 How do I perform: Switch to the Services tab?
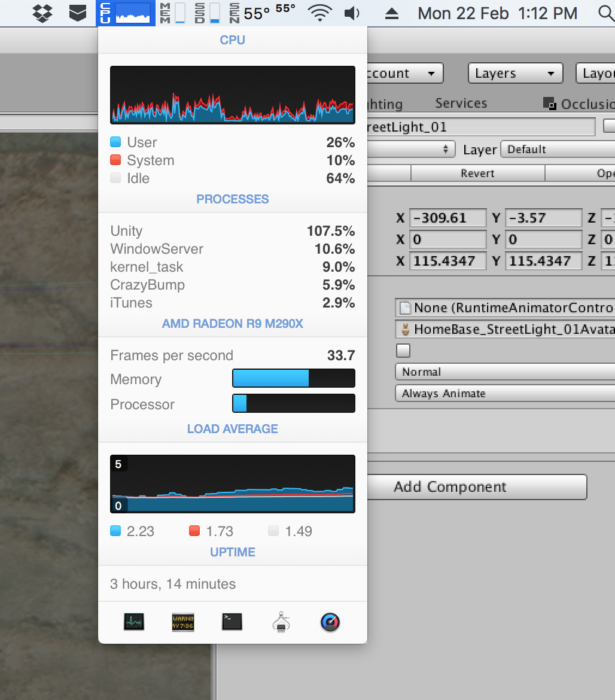pyautogui.click(x=461, y=103)
